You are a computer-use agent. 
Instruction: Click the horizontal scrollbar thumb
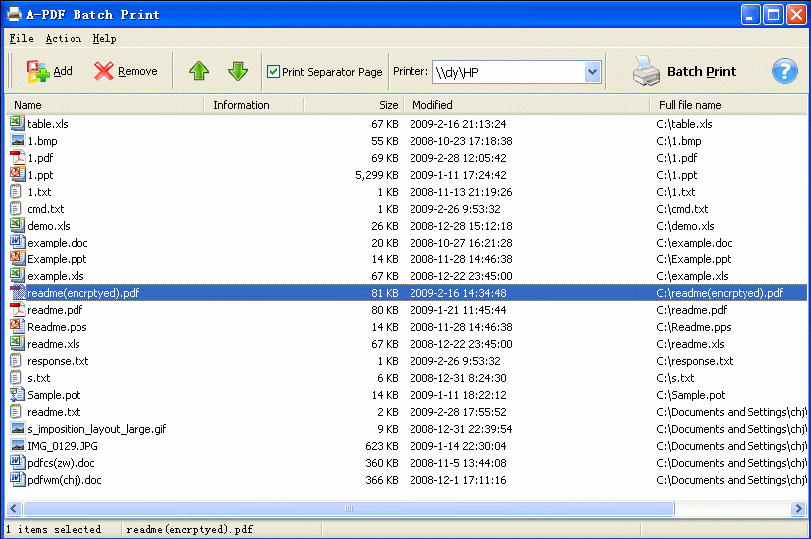pos(347,508)
